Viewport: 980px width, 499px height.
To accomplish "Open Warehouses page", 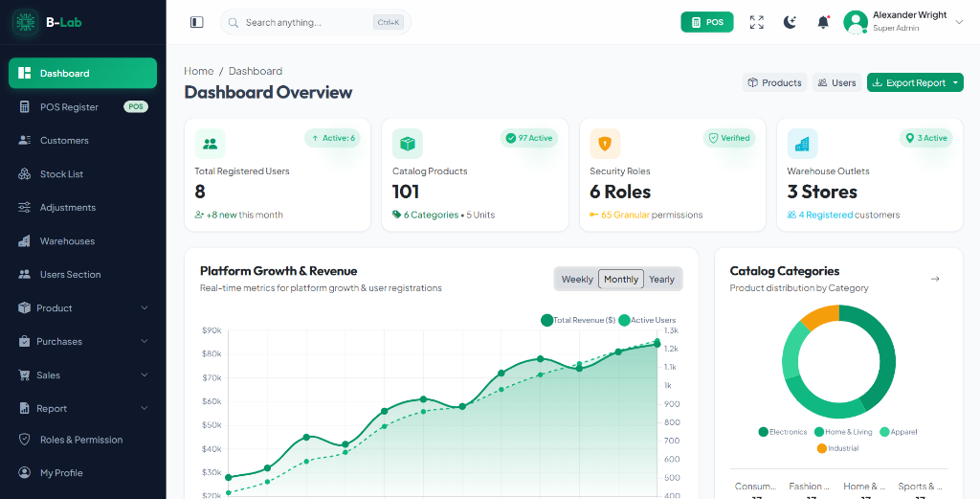I will tap(82, 240).
